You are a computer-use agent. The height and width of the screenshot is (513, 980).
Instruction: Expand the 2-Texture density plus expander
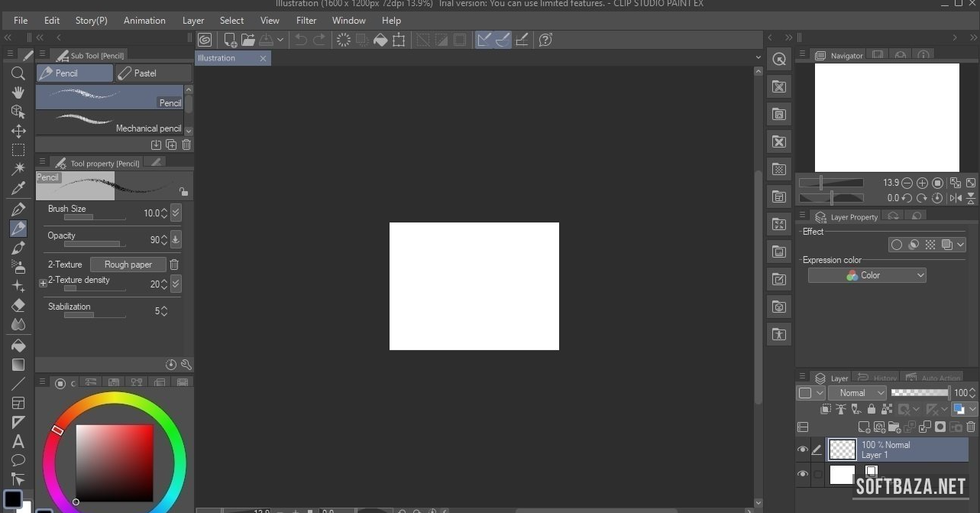pyautogui.click(x=43, y=283)
